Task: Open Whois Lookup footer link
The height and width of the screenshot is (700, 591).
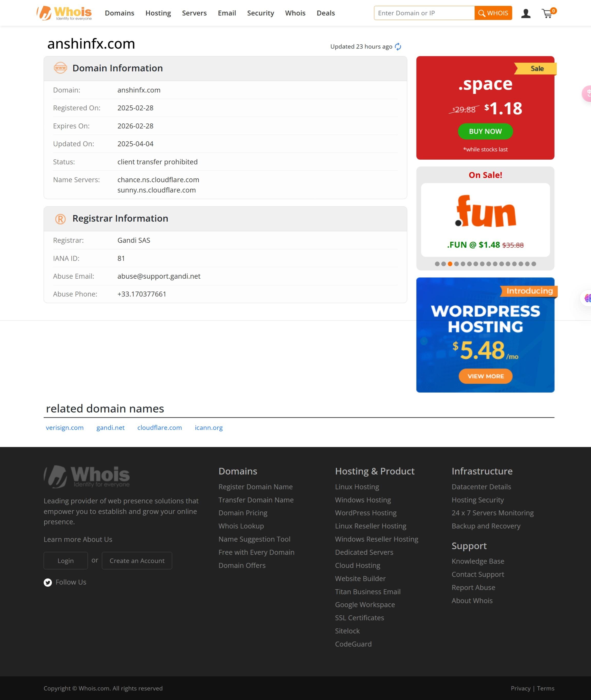Action: (x=241, y=526)
